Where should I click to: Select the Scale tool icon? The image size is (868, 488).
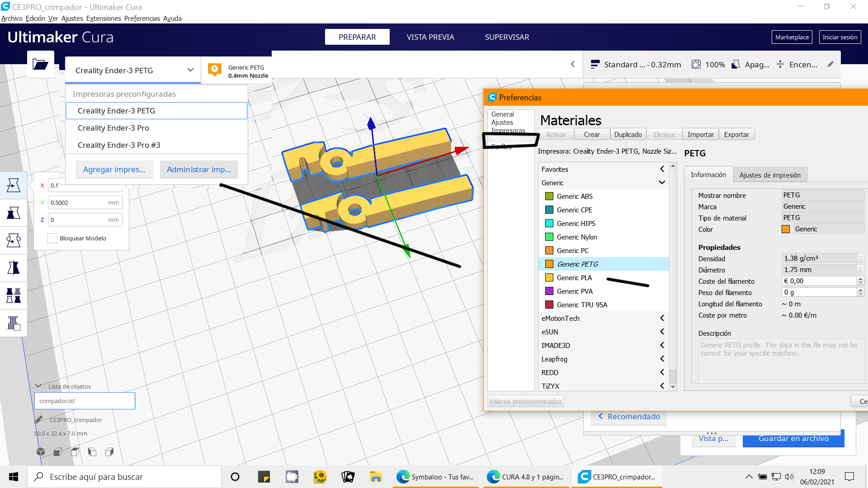point(13,213)
